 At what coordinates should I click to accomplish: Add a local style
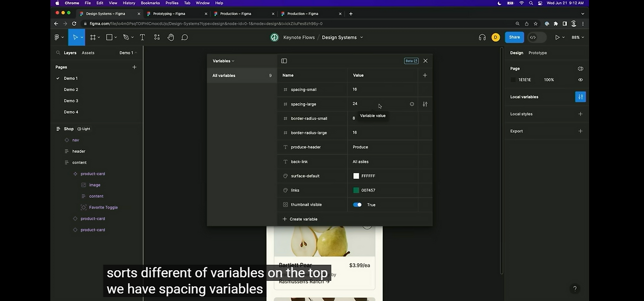tap(580, 114)
